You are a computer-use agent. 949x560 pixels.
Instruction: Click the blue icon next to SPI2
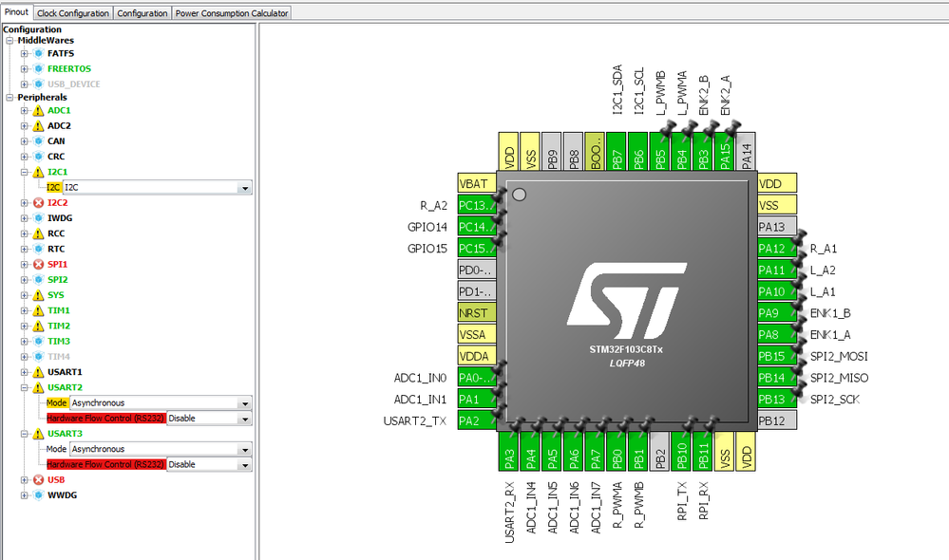pyautogui.click(x=38, y=279)
